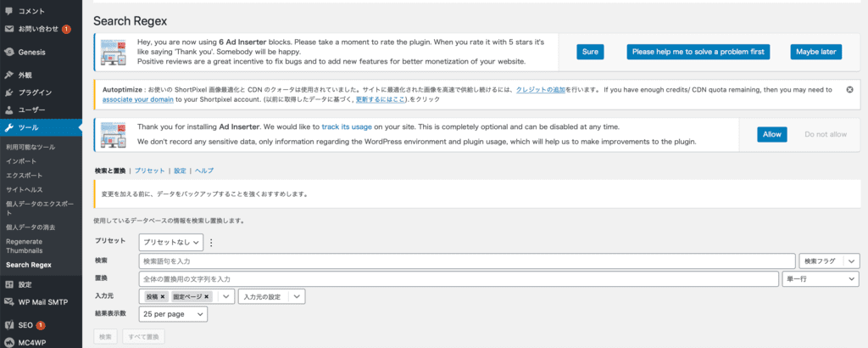Open Regenerate Thumbnails submenu item
The width and height of the screenshot is (868, 348).
point(25,246)
